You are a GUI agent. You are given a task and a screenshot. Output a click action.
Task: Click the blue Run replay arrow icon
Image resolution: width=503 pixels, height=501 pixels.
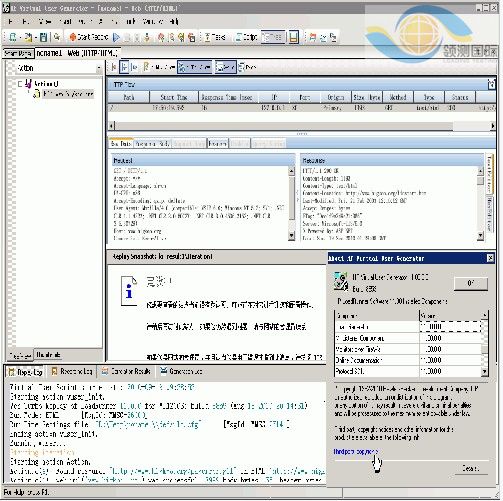click(x=116, y=37)
